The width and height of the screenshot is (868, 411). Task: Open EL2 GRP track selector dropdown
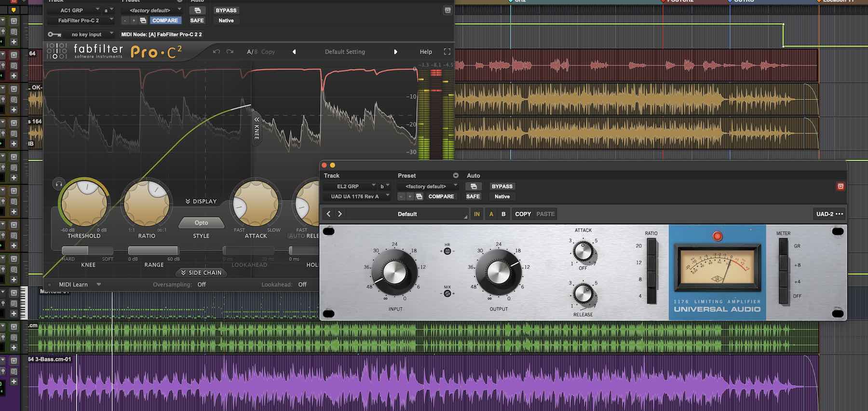tap(350, 186)
